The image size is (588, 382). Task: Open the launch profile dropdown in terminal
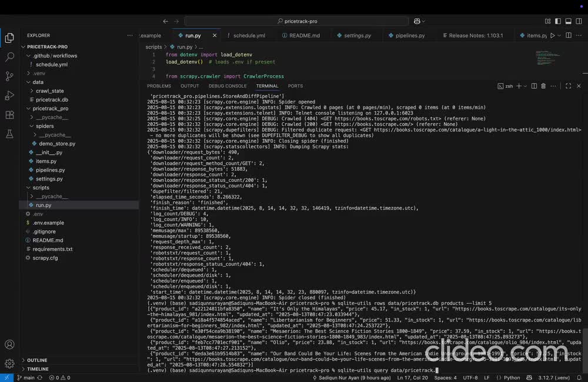pyautogui.click(x=525, y=86)
